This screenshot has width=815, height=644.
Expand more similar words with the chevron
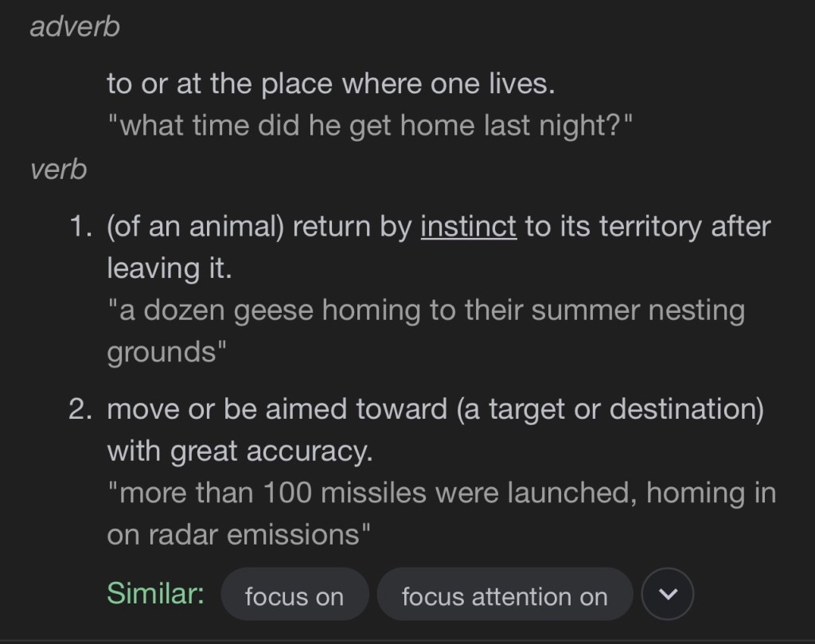[667, 594]
